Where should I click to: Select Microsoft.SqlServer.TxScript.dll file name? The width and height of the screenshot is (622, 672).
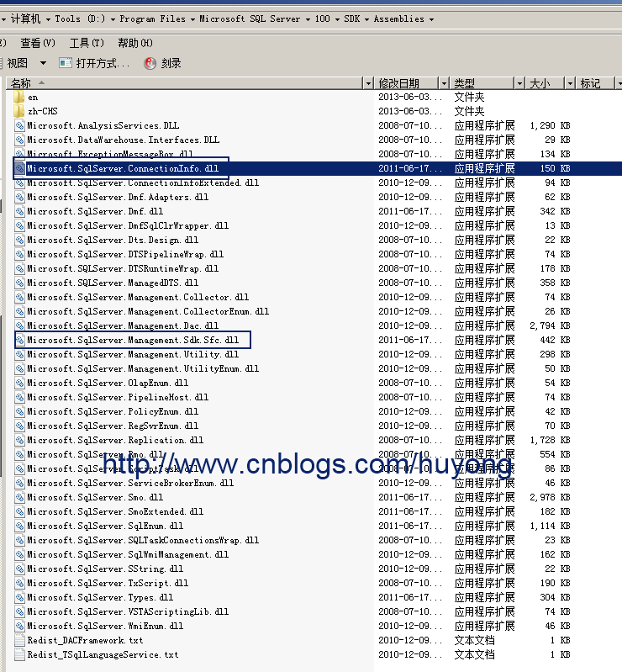[x=108, y=584]
